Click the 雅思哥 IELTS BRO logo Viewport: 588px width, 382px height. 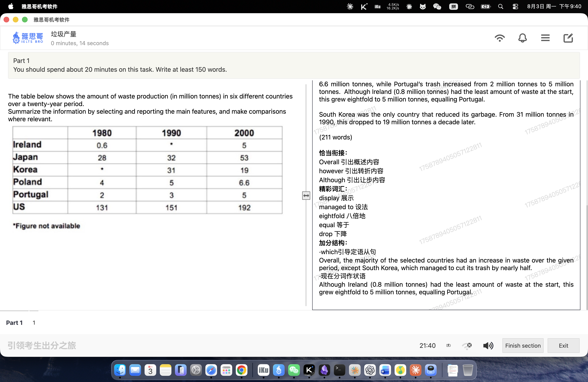tap(28, 38)
